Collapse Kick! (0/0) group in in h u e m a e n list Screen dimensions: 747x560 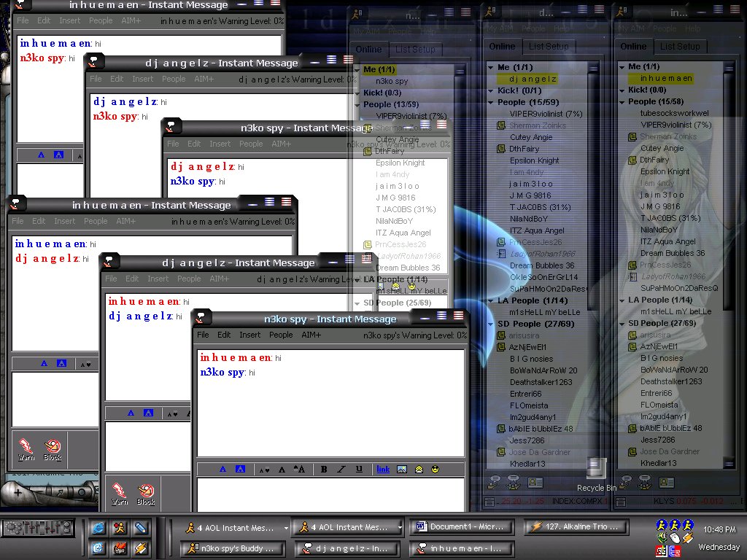coord(622,90)
